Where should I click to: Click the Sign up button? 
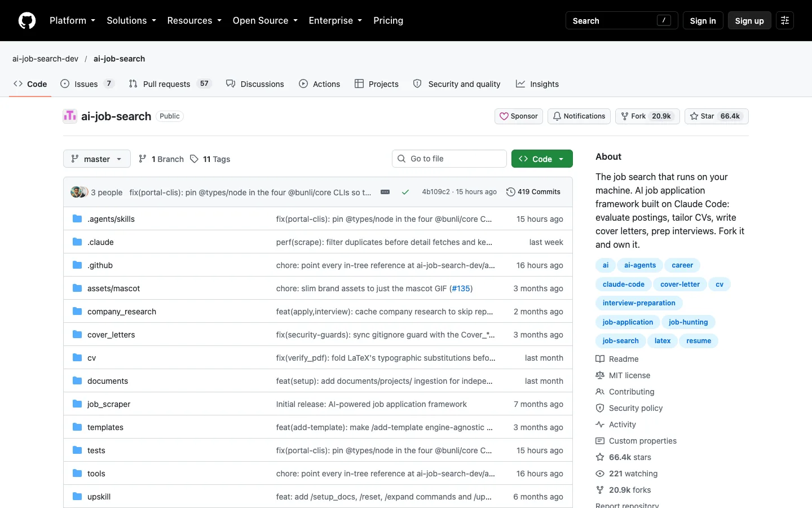749,20
